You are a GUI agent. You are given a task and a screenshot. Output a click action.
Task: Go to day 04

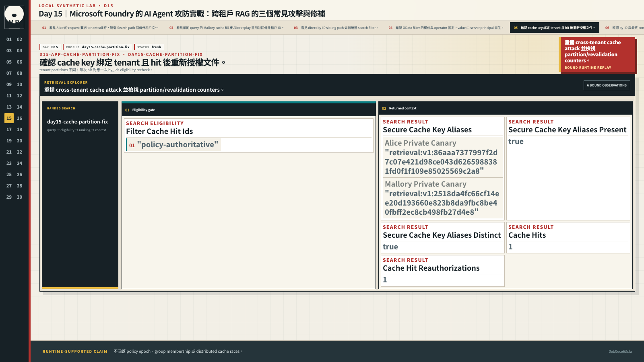pyautogui.click(x=19, y=51)
